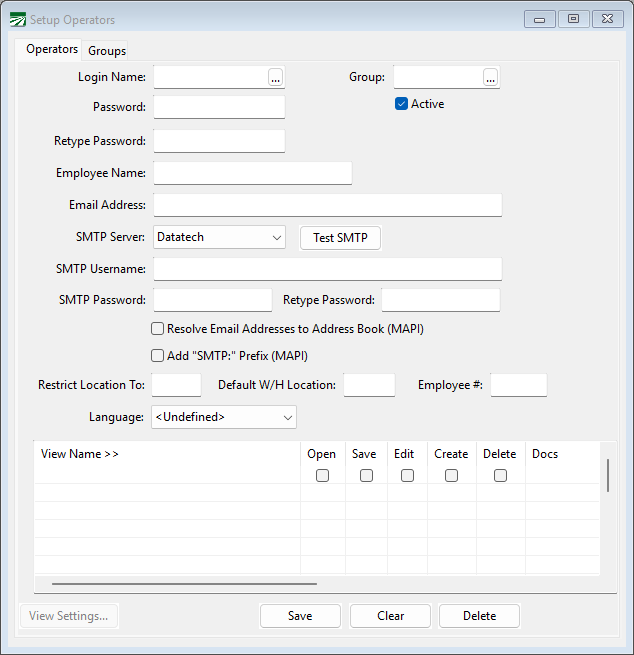
Task: Uncheck the Active checkbox
Action: [402, 104]
